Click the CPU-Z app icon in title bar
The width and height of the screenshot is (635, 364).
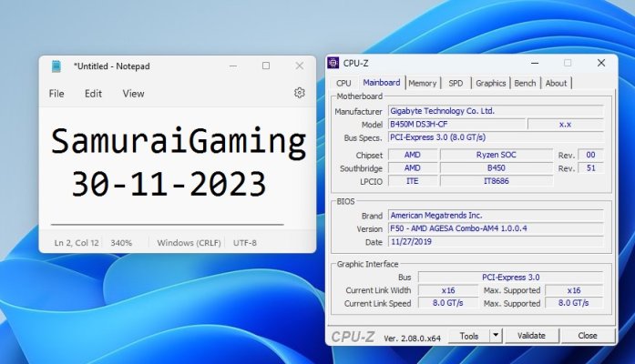click(333, 63)
